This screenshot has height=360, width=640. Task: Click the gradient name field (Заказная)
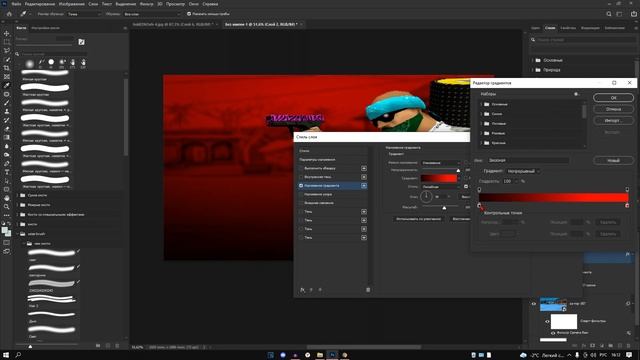(x=528, y=160)
